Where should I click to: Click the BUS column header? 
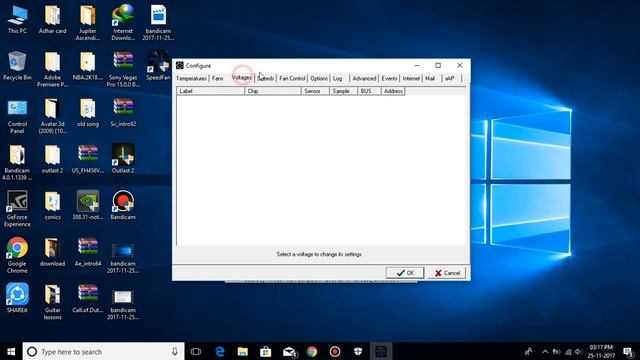click(x=369, y=91)
